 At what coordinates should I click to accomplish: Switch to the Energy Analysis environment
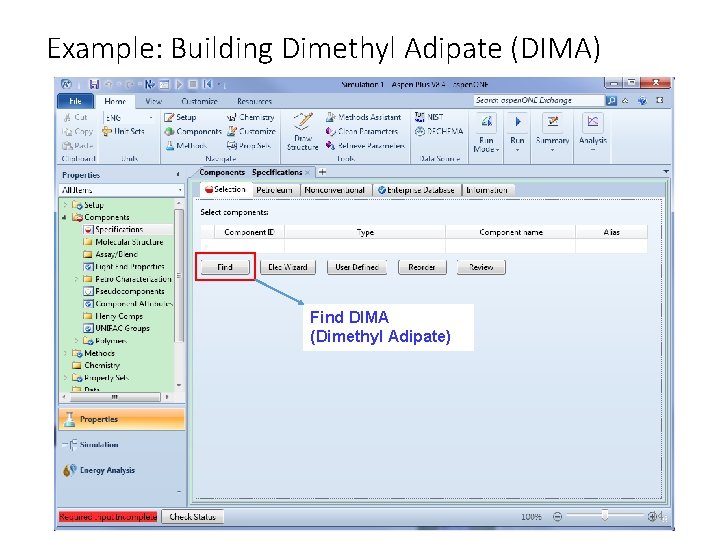(107, 470)
